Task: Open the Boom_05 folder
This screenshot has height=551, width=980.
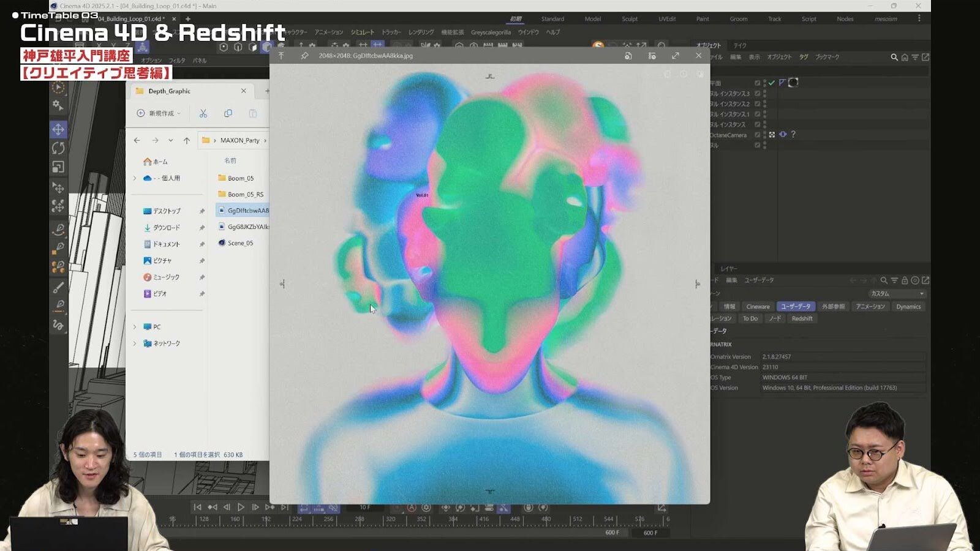Action: [240, 178]
